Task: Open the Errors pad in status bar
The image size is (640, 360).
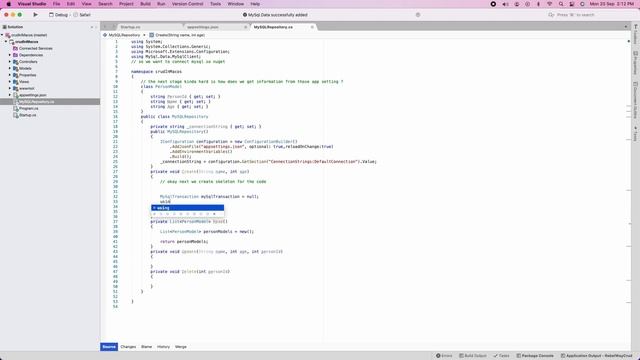Action: pos(444,356)
